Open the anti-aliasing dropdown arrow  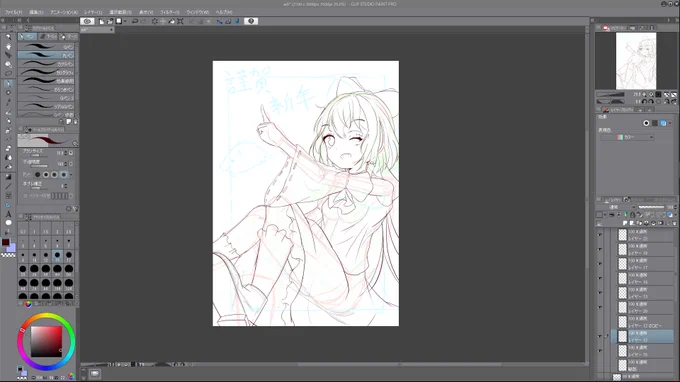coord(71,174)
